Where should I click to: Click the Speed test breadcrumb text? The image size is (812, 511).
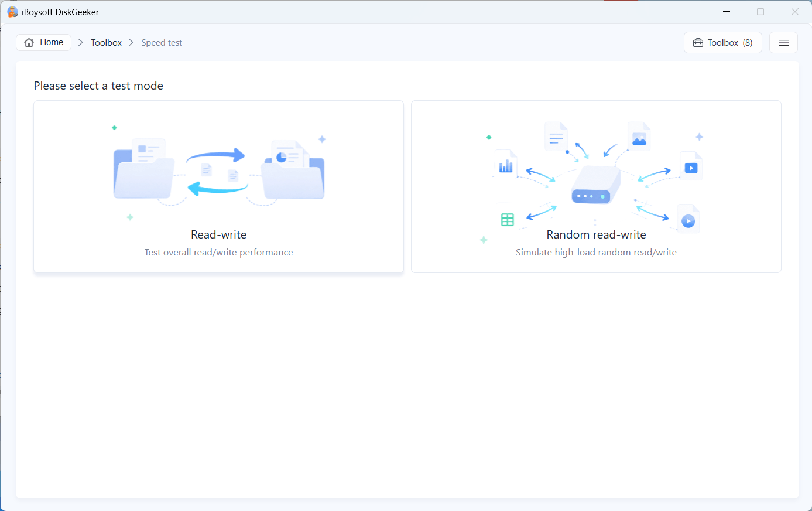tap(162, 43)
